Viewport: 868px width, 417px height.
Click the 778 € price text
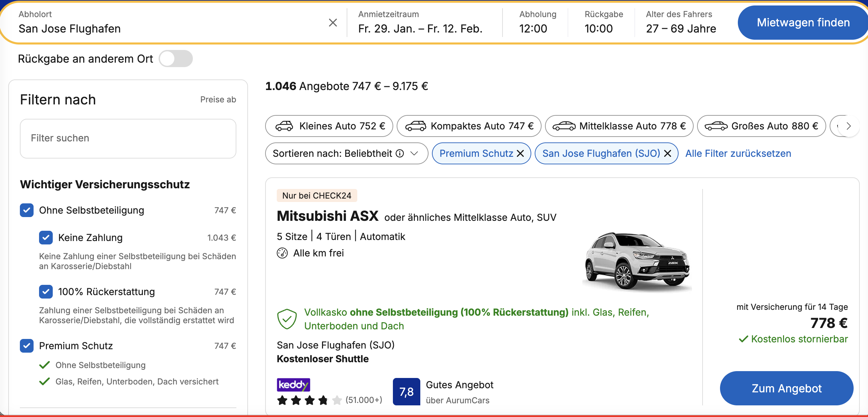tap(829, 323)
